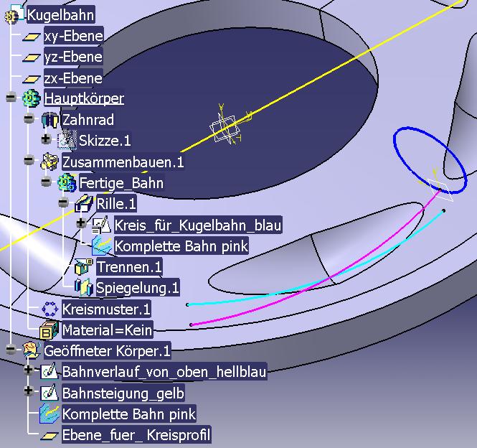Select the Bahnsteigung_gelb label
Viewport: 477px width, 448px height.
click(x=123, y=393)
